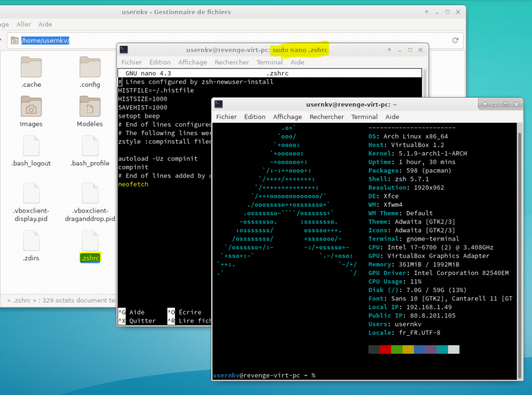Select the Modèles folder icon
The width and height of the screenshot is (532, 395).
(x=90, y=107)
